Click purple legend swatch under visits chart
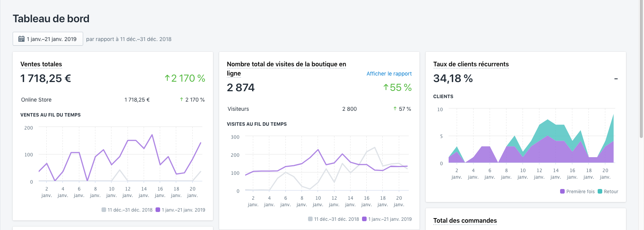Image resolution: width=644 pixels, height=230 pixels. point(364,219)
